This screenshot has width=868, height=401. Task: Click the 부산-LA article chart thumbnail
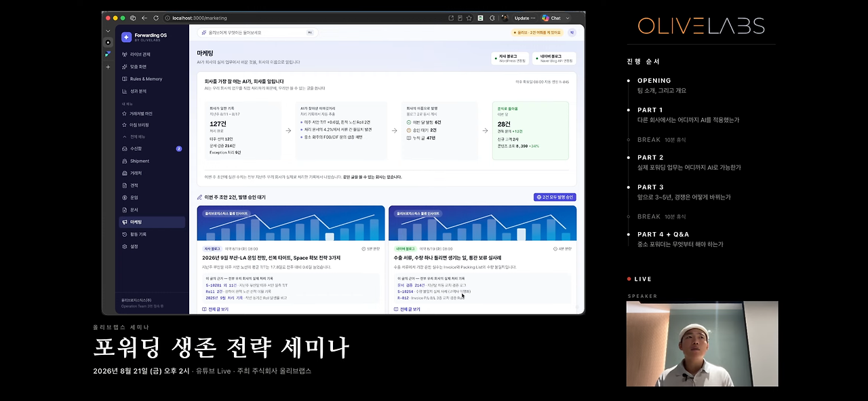tap(291, 223)
